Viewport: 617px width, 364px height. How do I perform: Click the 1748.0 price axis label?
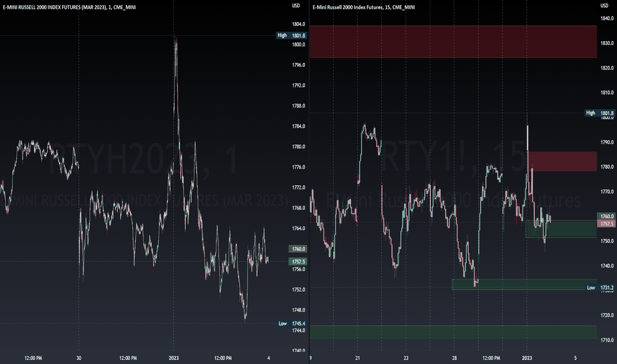pyautogui.click(x=299, y=310)
